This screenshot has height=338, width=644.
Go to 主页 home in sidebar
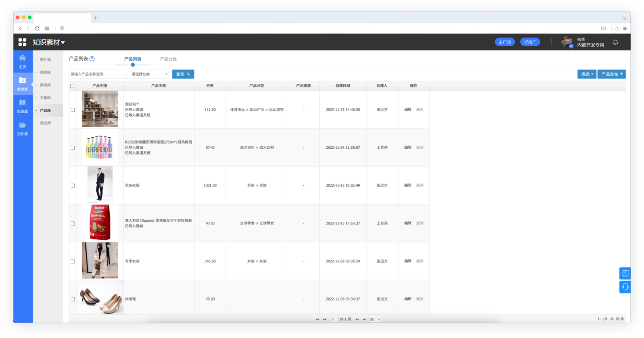tap(22, 62)
